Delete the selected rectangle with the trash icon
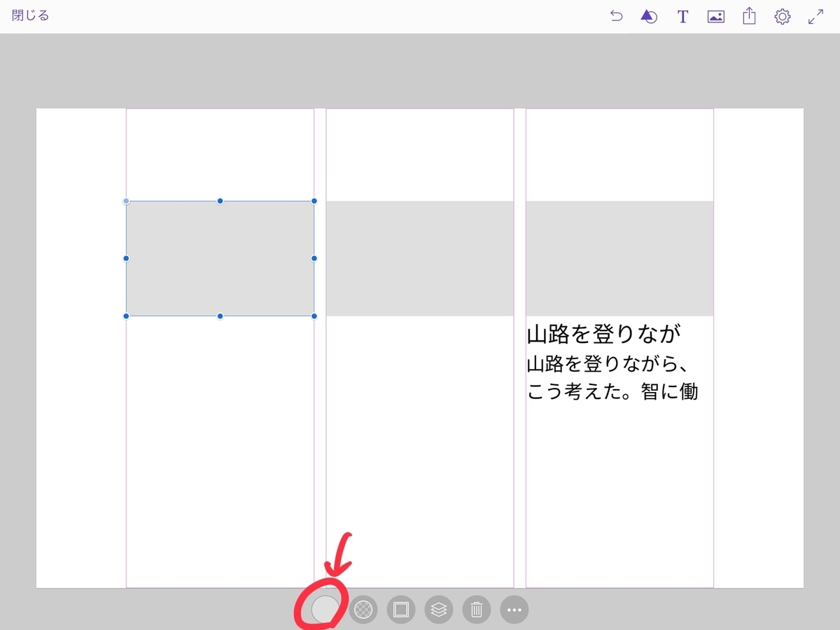The image size is (840, 630). pos(477,610)
